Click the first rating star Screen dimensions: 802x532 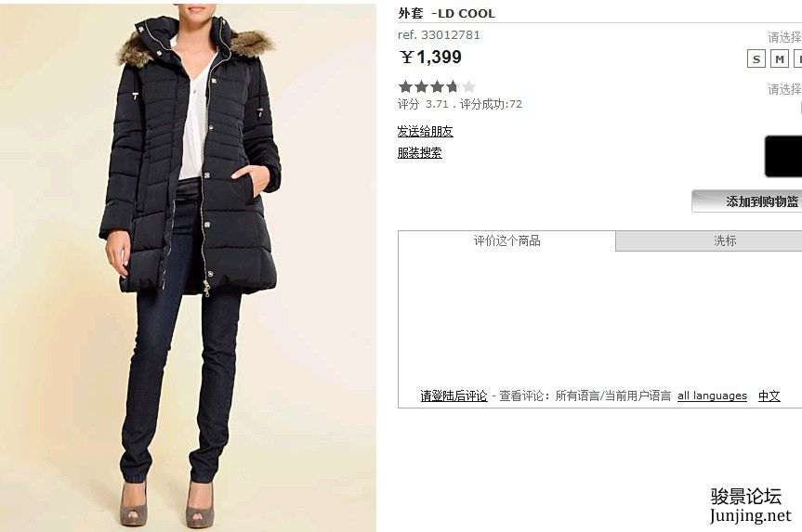[405, 86]
